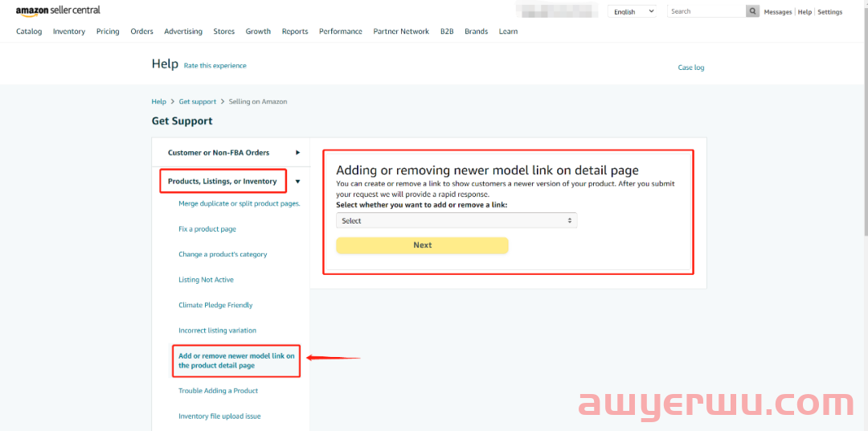868x431 pixels.
Task: Open the Case log link
Action: [691, 68]
